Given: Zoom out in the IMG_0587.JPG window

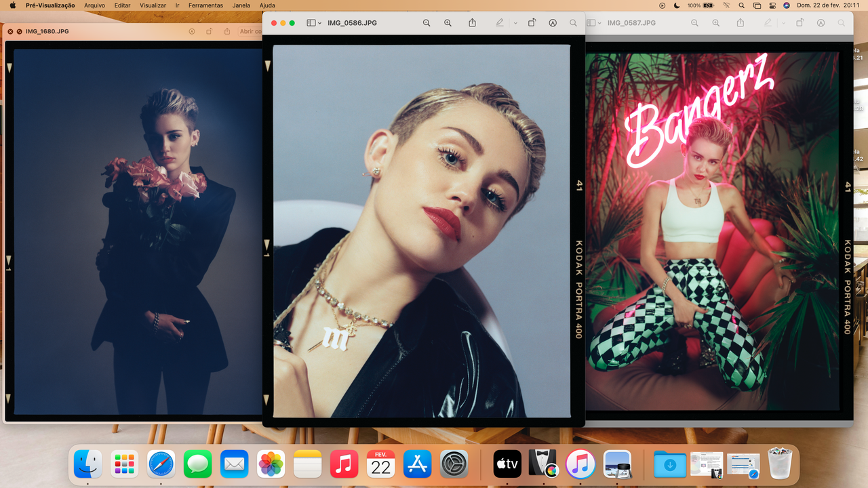Looking at the screenshot, I should 694,23.
